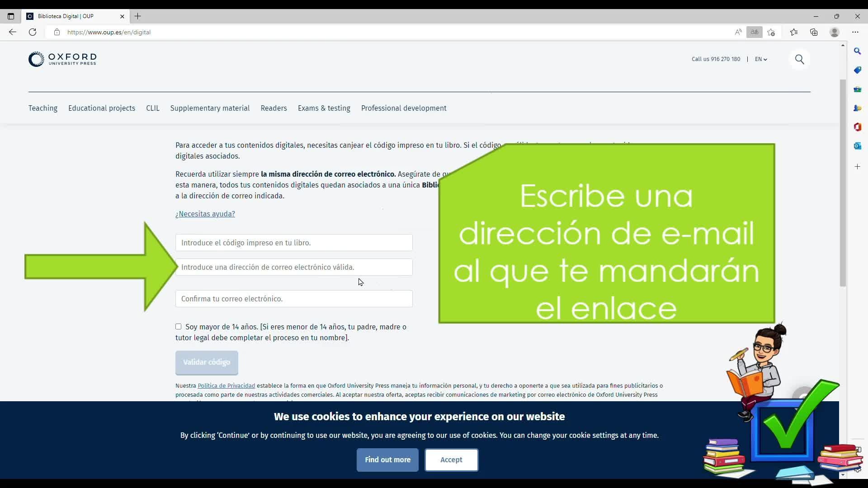Click the browser refresh icon
This screenshot has height=488, width=868.
click(33, 32)
